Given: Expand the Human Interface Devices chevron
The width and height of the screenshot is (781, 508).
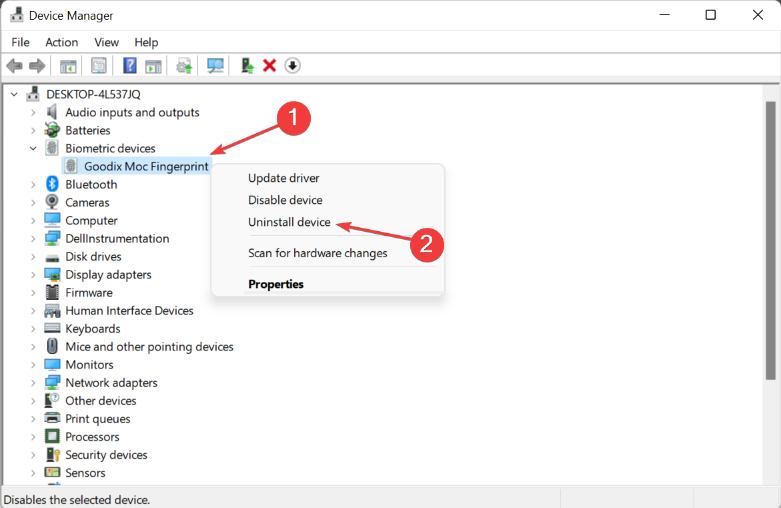Looking at the screenshot, I should coord(33,311).
